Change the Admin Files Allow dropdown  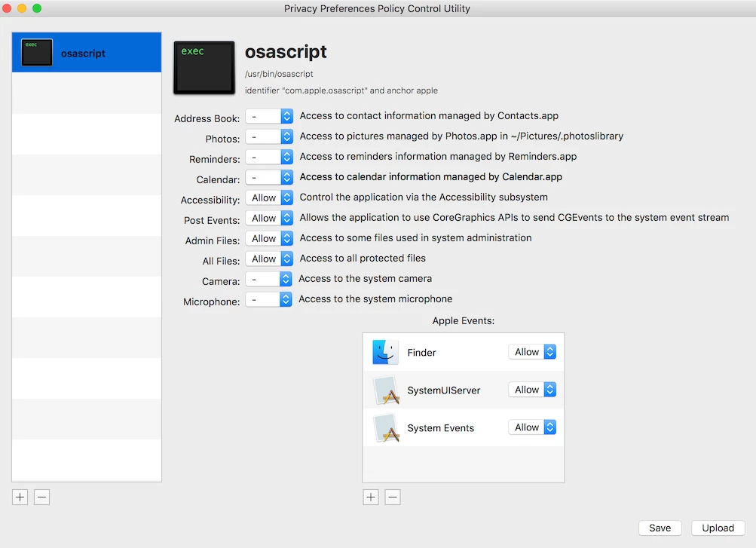pyautogui.click(x=269, y=239)
